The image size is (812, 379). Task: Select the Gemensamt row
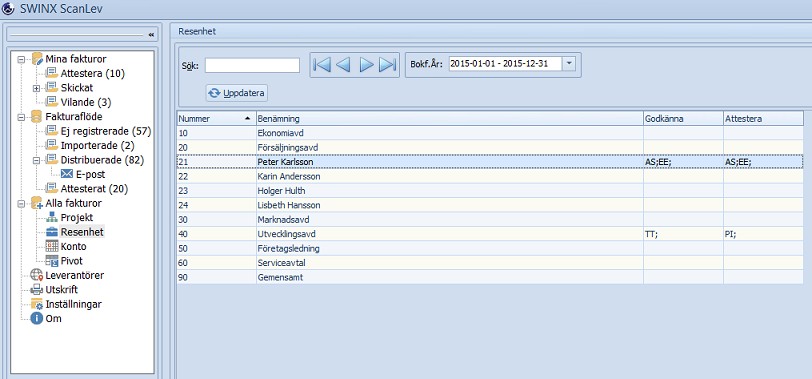point(490,278)
